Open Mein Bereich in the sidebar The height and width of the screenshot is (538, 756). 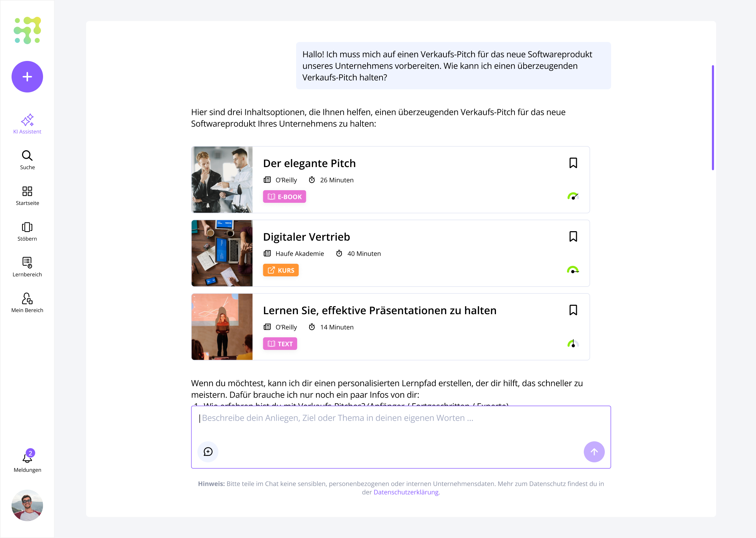click(x=27, y=303)
